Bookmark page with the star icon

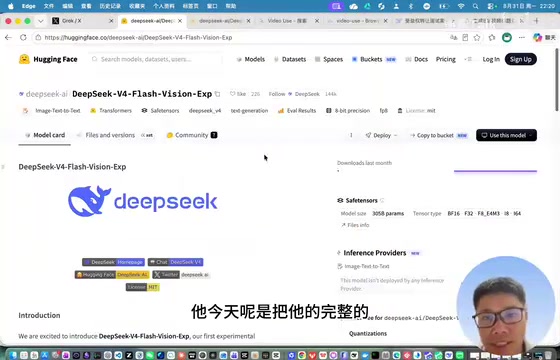477,38
